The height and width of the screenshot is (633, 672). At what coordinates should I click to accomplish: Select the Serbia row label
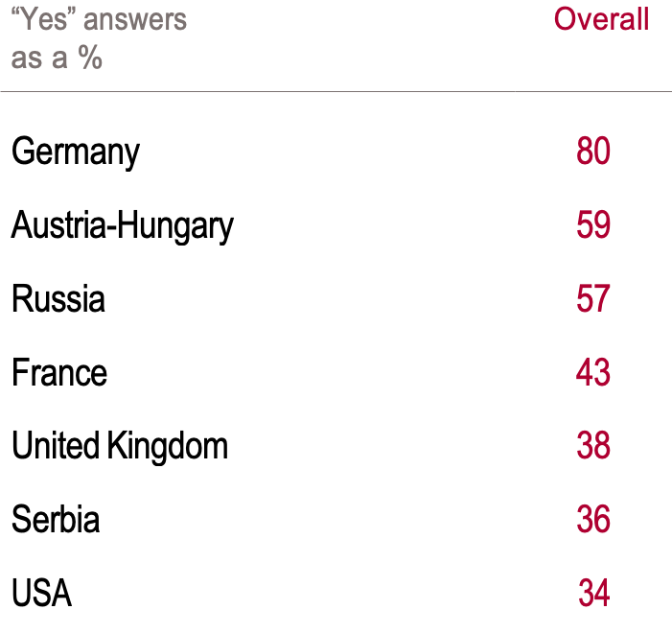pos(56,519)
